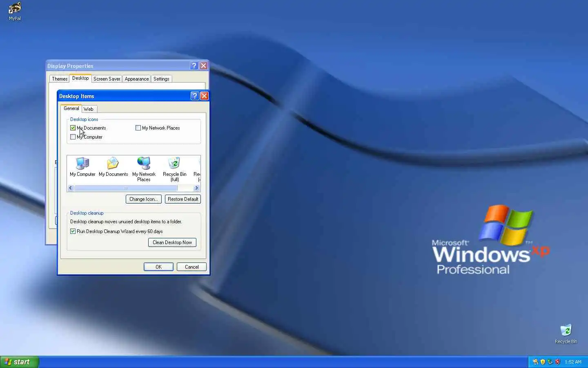Click the icon list scroll left arrow

(71, 188)
